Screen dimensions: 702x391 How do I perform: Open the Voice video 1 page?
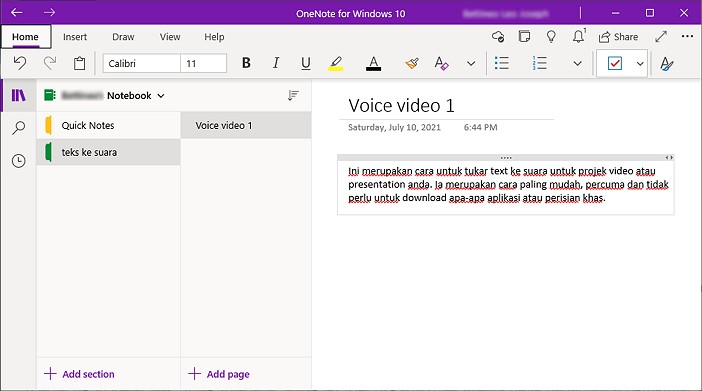pyautogui.click(x=246, y=125)
